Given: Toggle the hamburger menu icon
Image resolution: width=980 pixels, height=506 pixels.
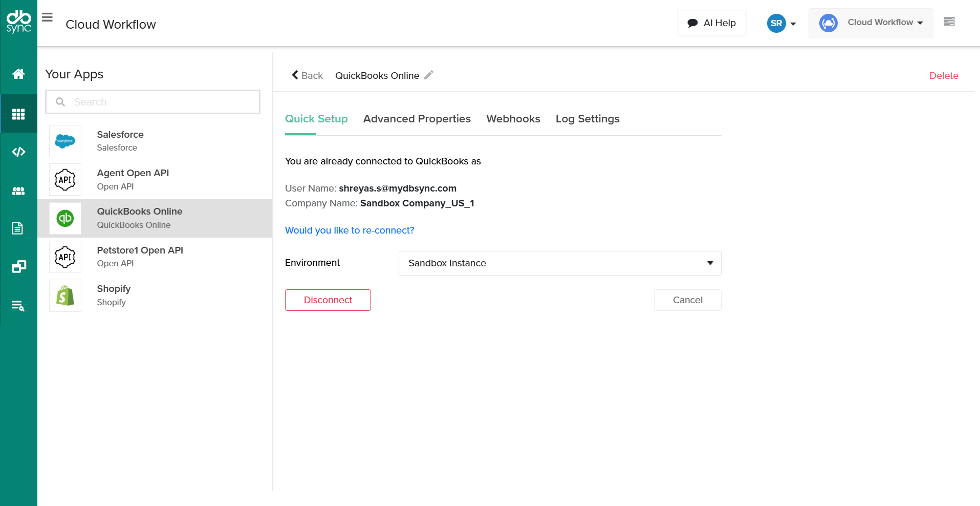Looking at the screenshot, I should pos(47,17).
